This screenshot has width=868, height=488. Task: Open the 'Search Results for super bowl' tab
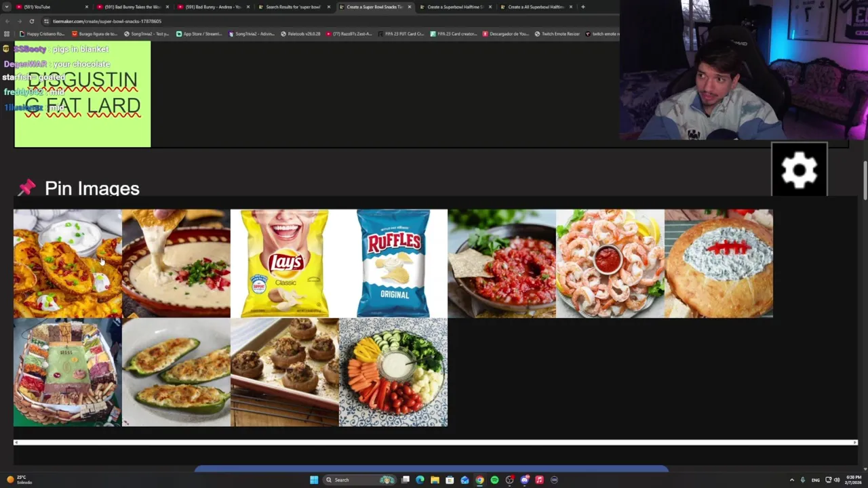[294, 7]
